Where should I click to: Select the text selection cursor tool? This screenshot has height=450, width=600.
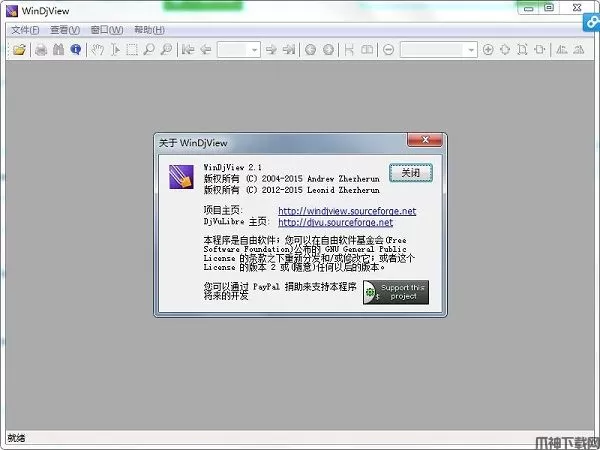point(115,50)
